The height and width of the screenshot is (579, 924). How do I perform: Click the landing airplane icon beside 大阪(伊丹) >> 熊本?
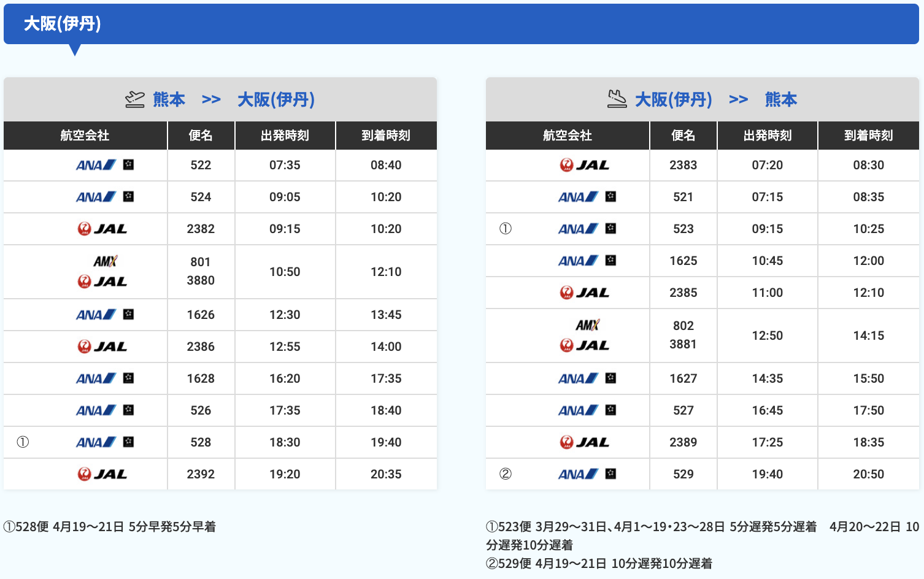(617, 99)
